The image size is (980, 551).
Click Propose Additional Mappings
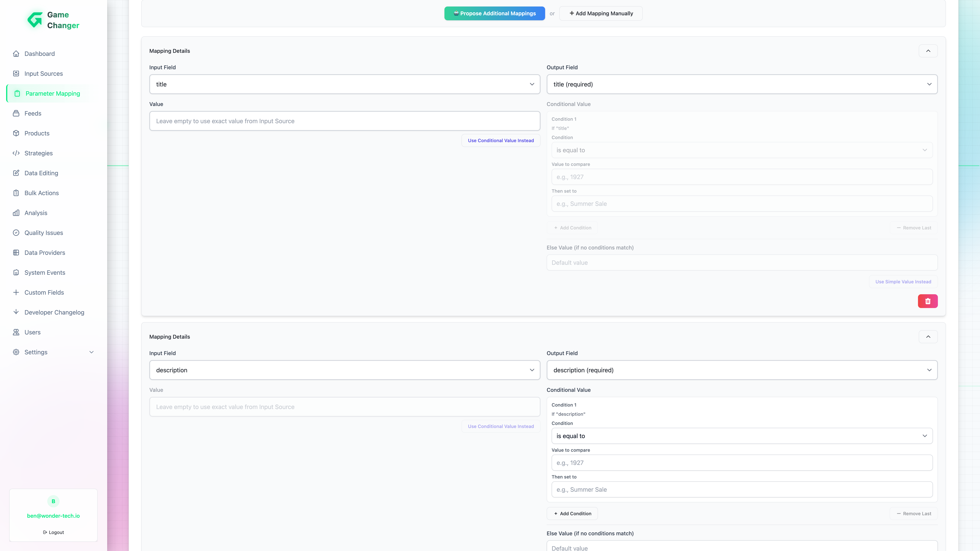point(494,13)
